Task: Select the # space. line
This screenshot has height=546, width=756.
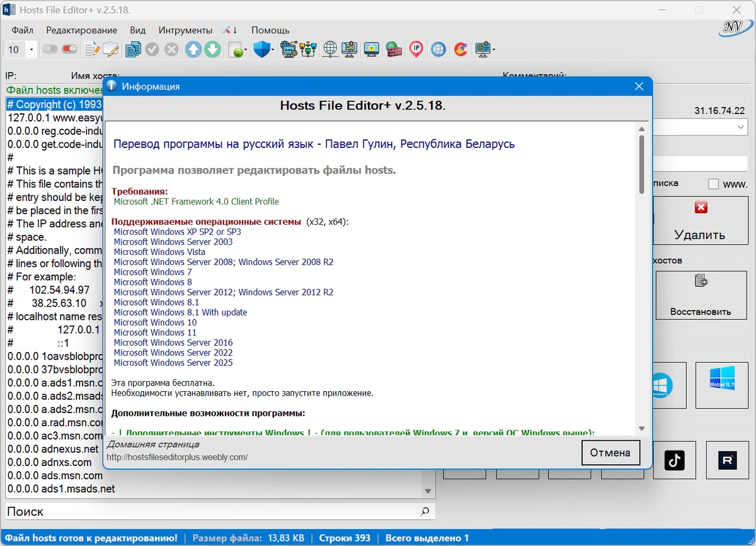Action: coord(55,237)
